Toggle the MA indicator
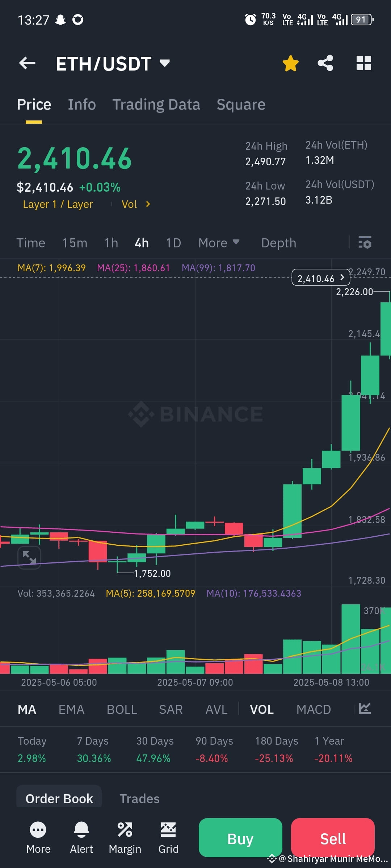 point(27,709)
